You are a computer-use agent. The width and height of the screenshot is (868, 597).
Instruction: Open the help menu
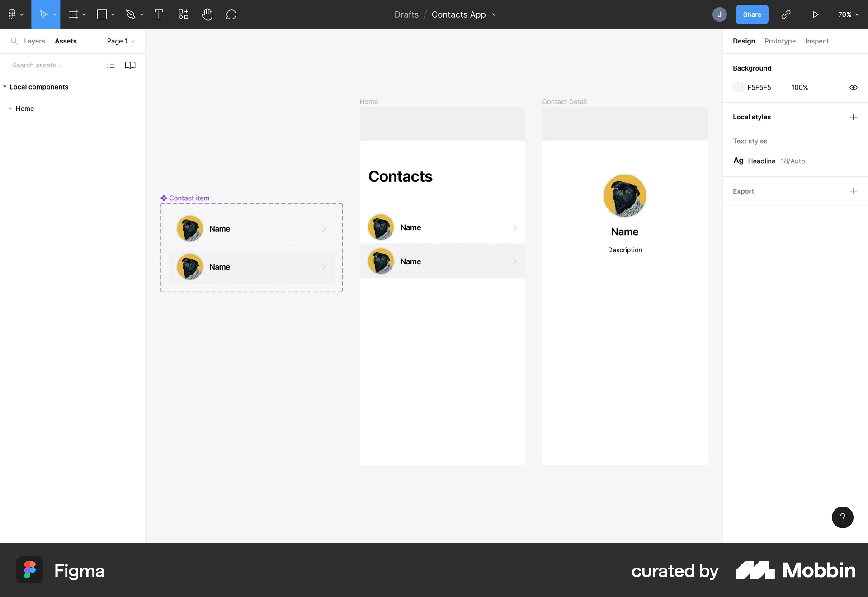(x=842, y=517)
